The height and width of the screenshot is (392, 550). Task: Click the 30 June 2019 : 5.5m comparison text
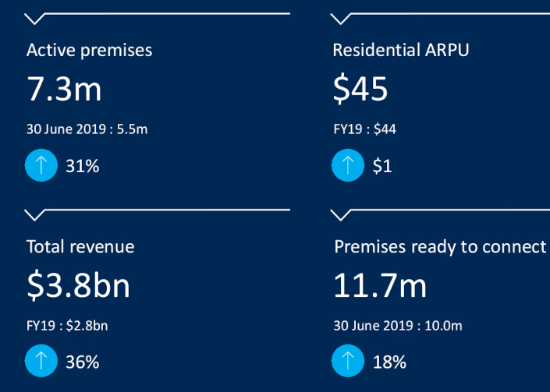tap(87, 129)
